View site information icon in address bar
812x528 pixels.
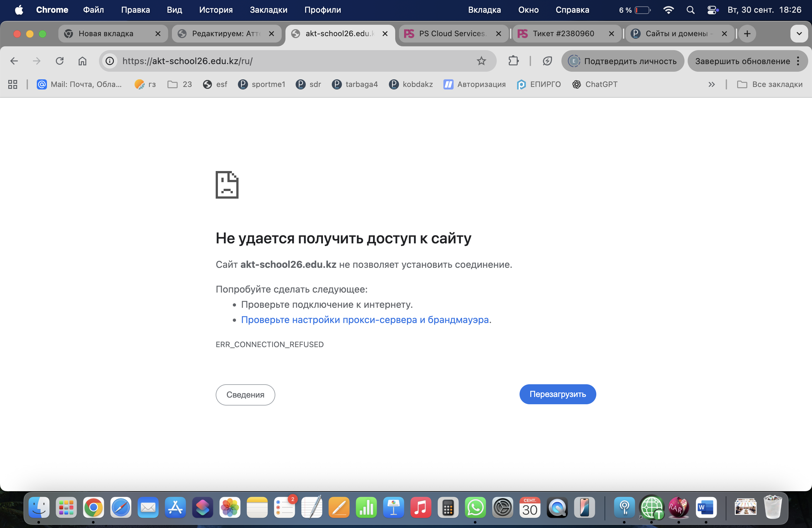pyautogui.click(x=110, y=61)
